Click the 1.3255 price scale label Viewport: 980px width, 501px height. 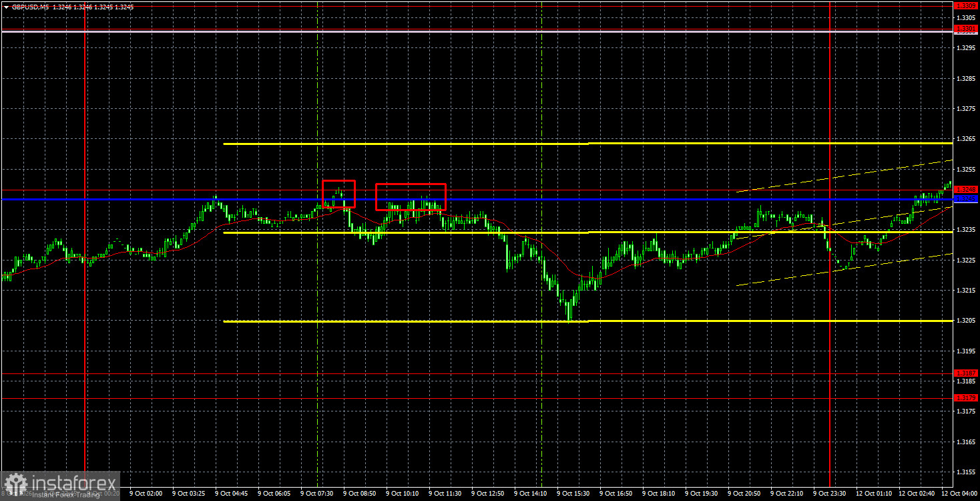967,169
